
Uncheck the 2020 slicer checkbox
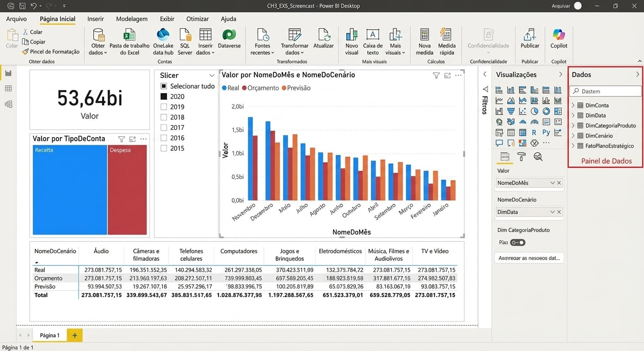point(164,96)
